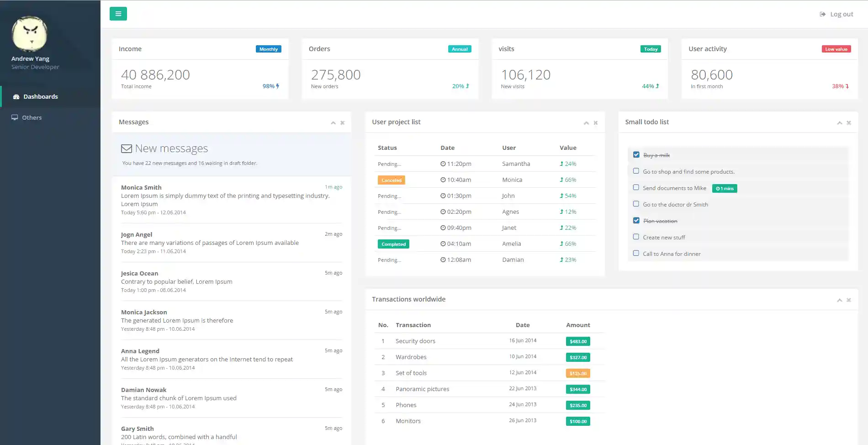This screenshot has width=868, height=445.
Task: Uncheck the 'Buy a milk' todo item
Action: 636,155
